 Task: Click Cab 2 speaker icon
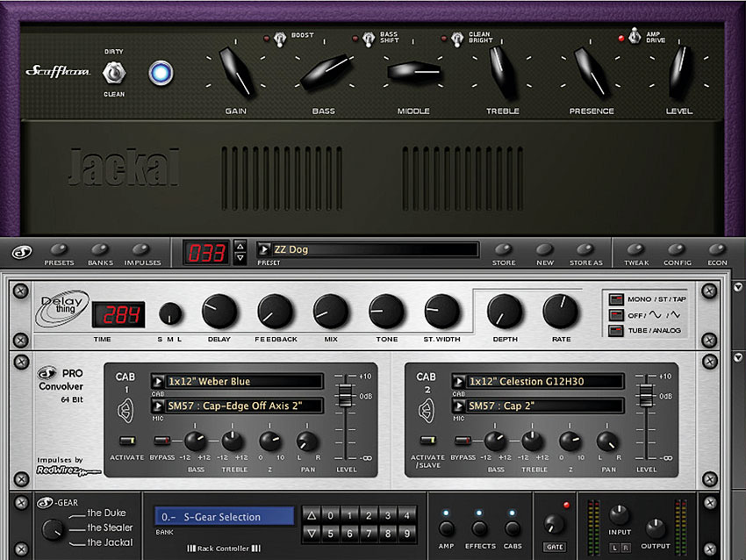427,411
